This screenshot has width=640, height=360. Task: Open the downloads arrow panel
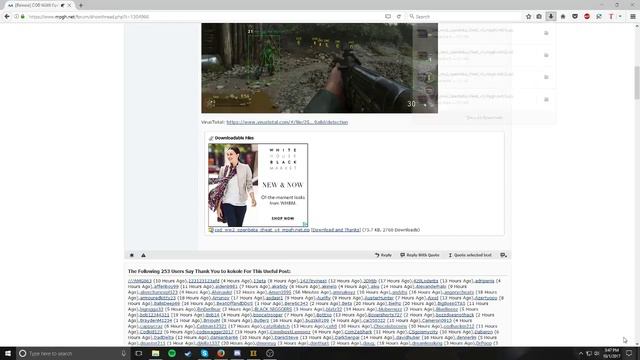click(551, 17)
